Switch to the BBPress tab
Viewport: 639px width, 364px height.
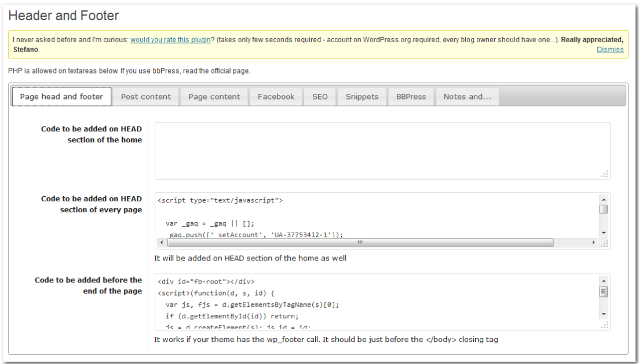[x=411, y=97]
